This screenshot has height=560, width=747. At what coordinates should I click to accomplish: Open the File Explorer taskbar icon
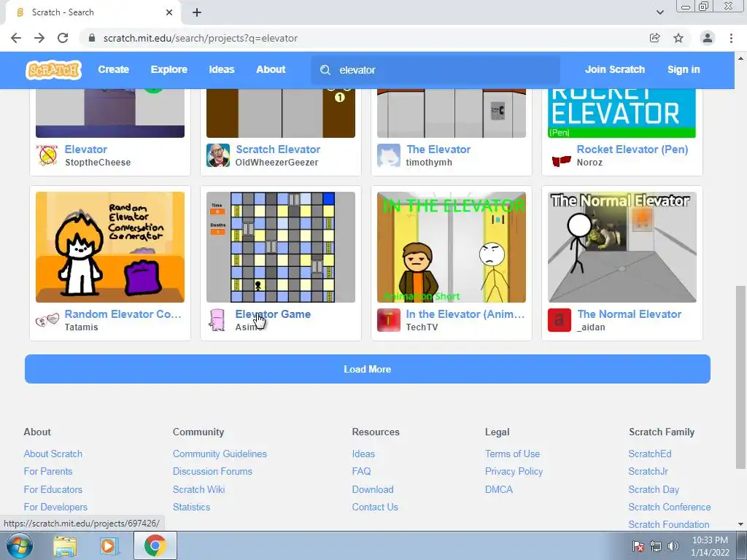coord(65,545)
